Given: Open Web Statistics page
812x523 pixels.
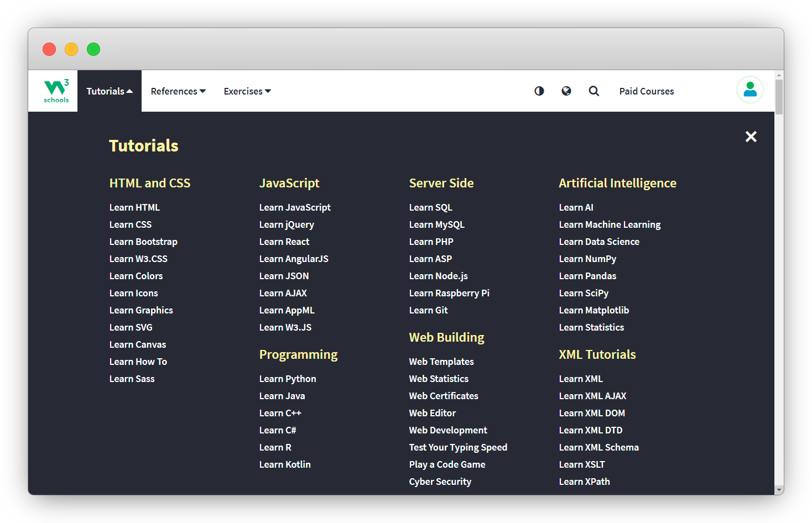Looking at the screenshot, I should point(439,379).
